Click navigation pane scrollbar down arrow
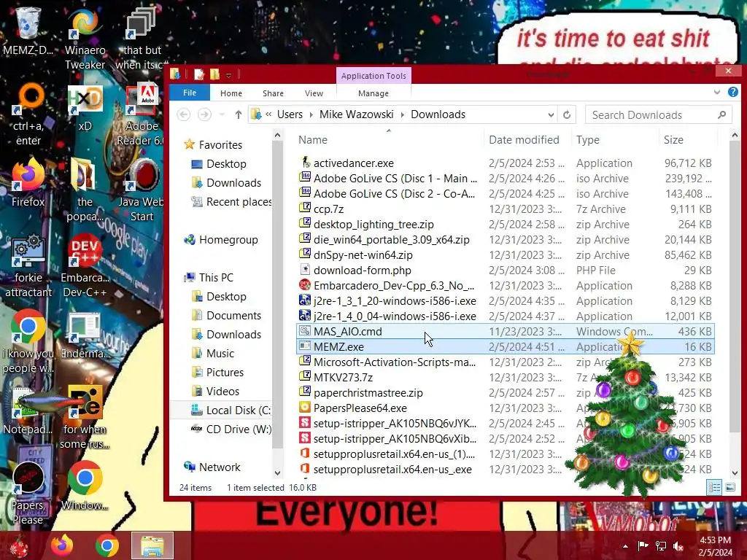The width and height of the screenshot is (747, 560). (277, 472)
